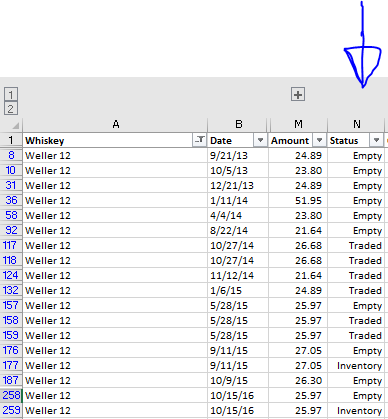Click Traded status in row 132
388x419 pixels.
click(x=356, y=290)
